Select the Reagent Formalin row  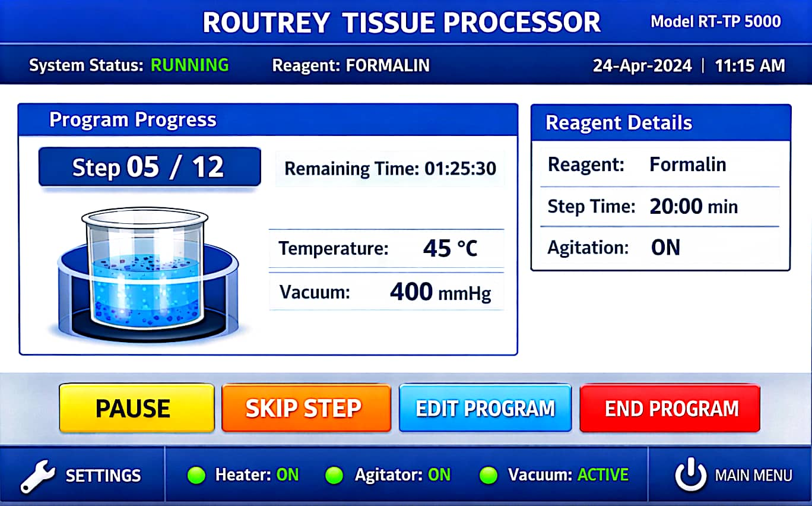(x=660, y=165)
